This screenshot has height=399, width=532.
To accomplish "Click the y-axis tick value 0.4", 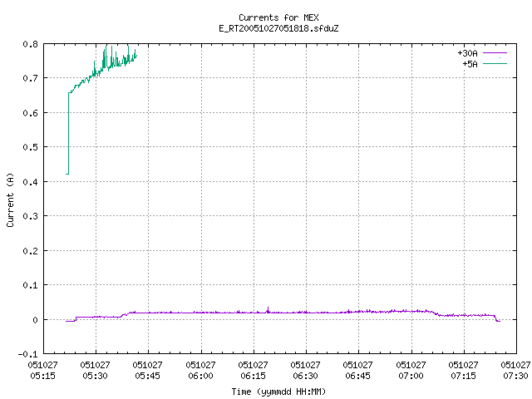I will (30, 182).
